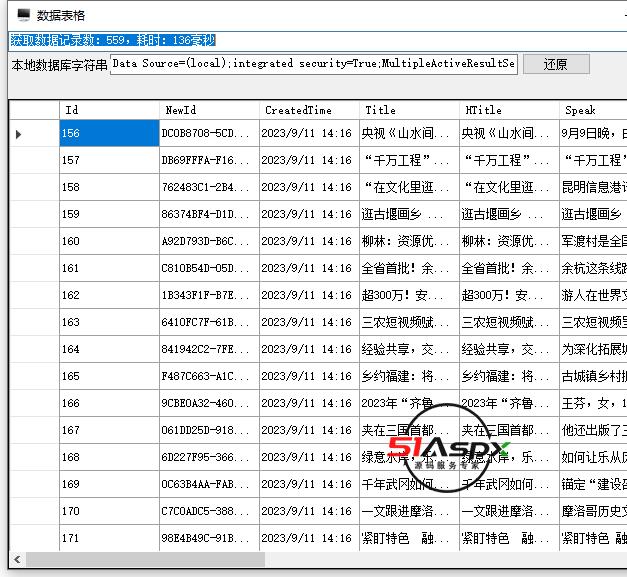Click the Id column header
Image resolution: width=627 pixels, height=577 pixels.
[x=109, y=110]
